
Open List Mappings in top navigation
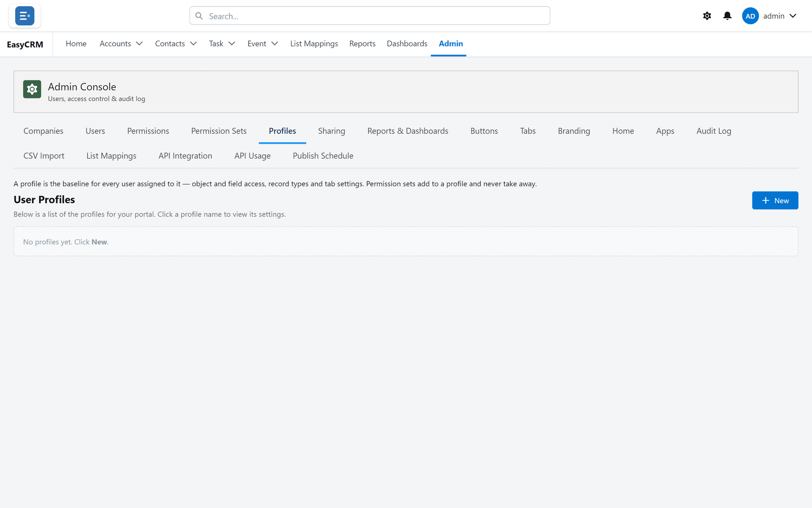click(314, 43)
